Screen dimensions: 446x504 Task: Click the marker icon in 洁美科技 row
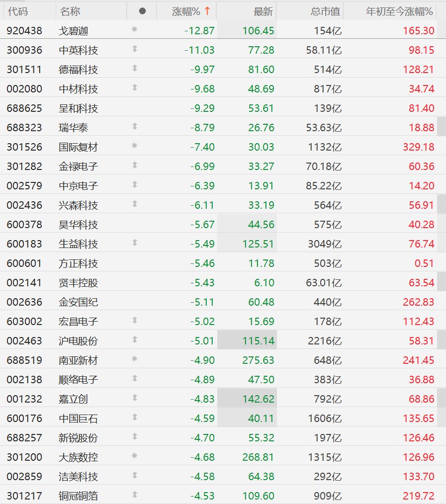tap(135, 475)
